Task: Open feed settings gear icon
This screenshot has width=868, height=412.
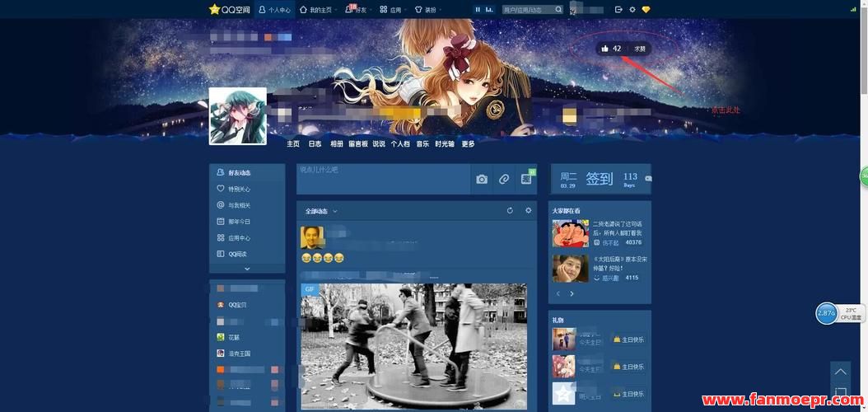Action: tap(528, 210)
